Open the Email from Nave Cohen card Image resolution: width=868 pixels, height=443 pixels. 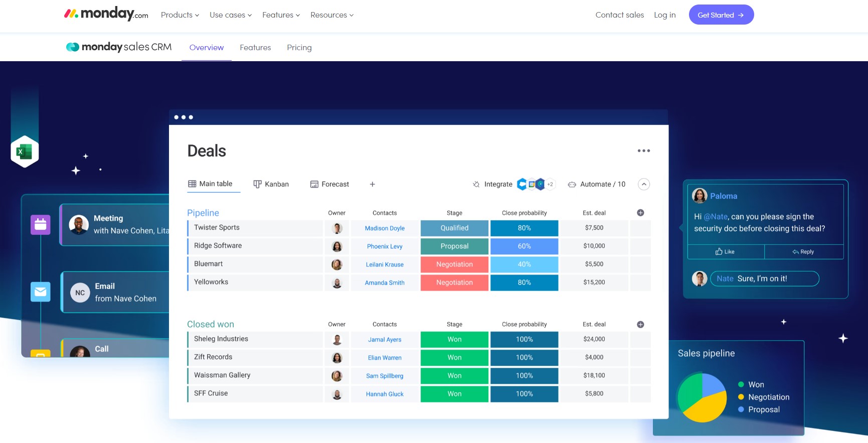click(115, 292)
